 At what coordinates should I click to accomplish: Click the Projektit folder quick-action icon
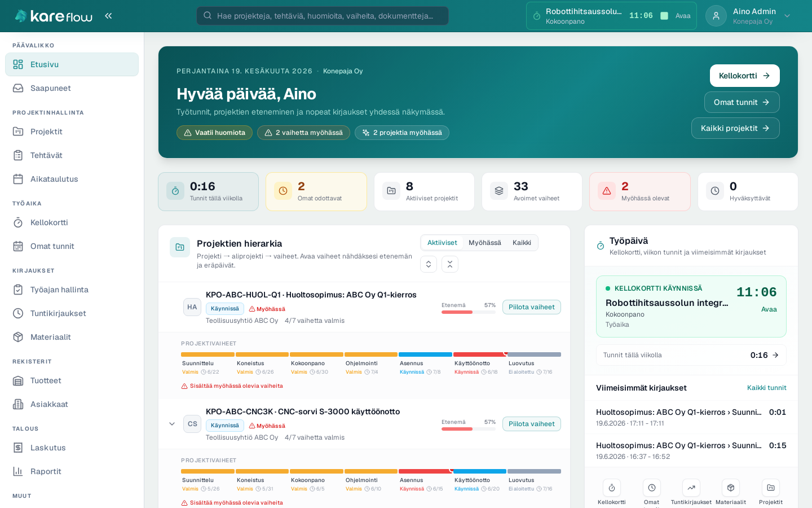pyautogui.click(x=771, y=488)
